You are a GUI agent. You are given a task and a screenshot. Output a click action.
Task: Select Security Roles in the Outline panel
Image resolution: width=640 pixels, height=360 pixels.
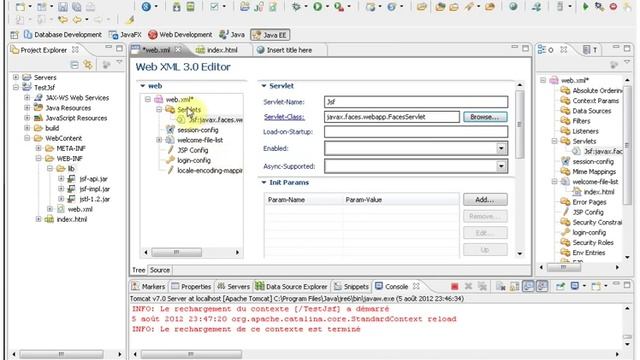click(593, 242)
